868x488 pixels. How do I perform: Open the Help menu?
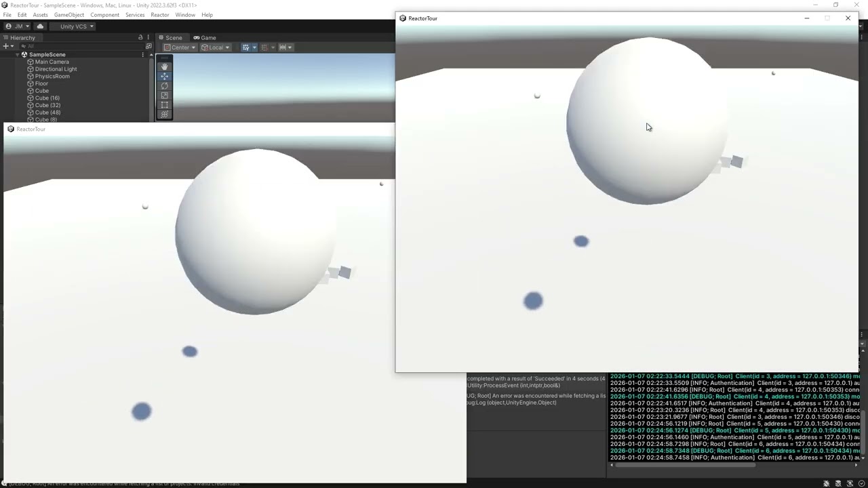207,15
